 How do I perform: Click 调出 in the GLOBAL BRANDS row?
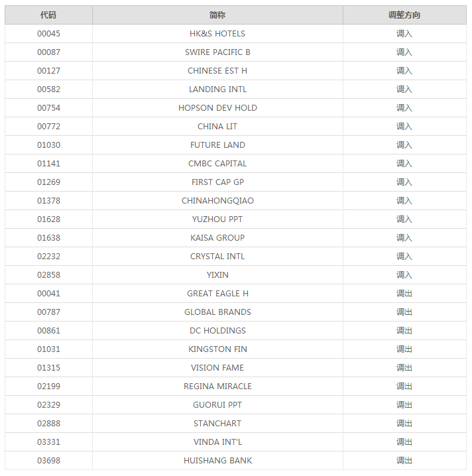tap(404, 312)
